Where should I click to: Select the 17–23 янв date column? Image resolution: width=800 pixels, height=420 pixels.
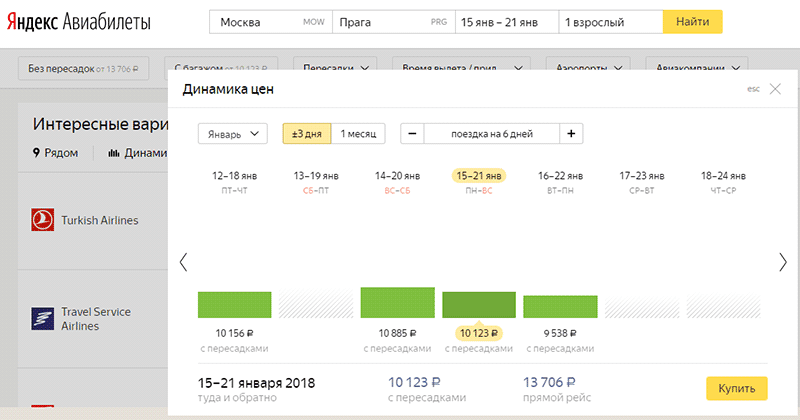tap(642, 182)
